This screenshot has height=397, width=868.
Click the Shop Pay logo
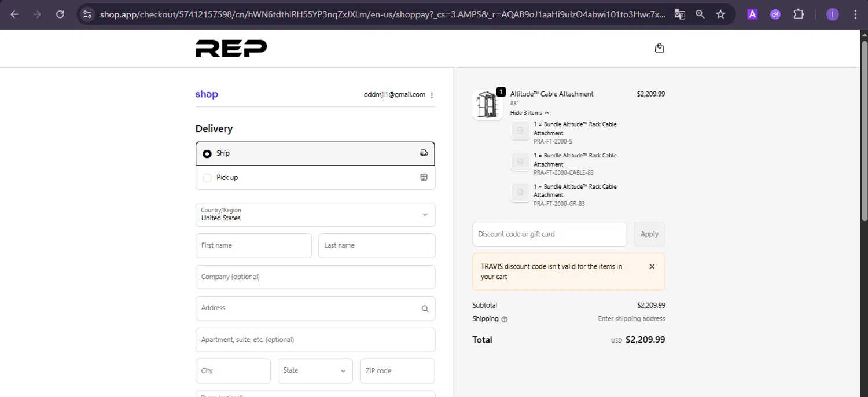click(x=207, y=94)
